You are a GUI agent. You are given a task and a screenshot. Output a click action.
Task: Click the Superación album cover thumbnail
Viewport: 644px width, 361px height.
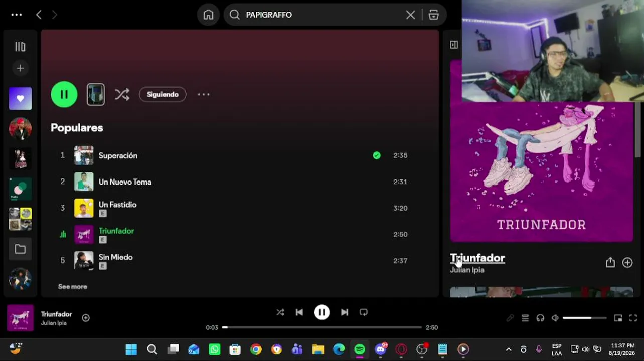click(x=84, y=155)
